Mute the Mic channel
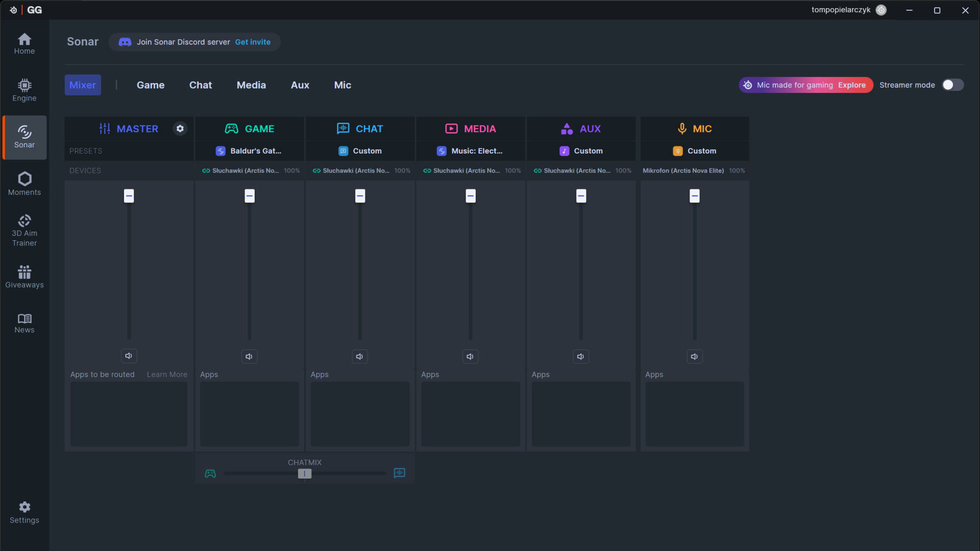The width and height of the screenshot is (980, 551). 694,357
